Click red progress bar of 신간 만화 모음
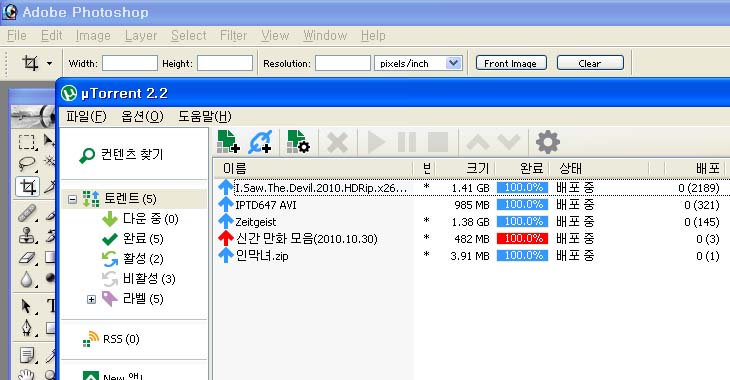This screenshot has width=730, height=380. click(522, 238)
